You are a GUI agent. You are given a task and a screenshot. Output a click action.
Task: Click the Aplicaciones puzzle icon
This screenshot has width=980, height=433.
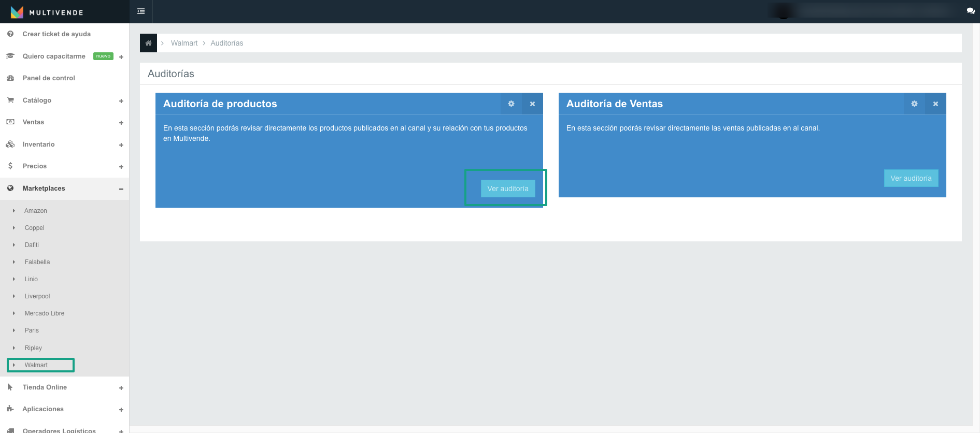(10, 409)
